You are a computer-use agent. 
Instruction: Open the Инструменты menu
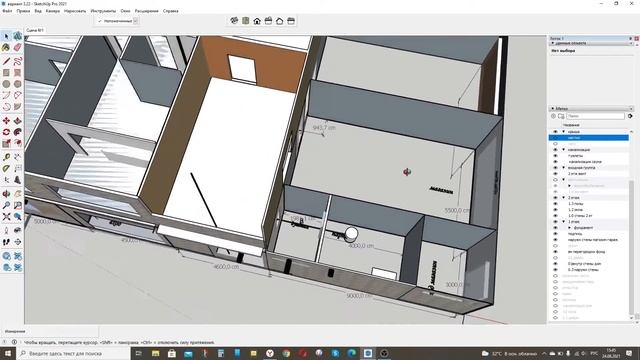pyautogui.click(x=103, y=11)
